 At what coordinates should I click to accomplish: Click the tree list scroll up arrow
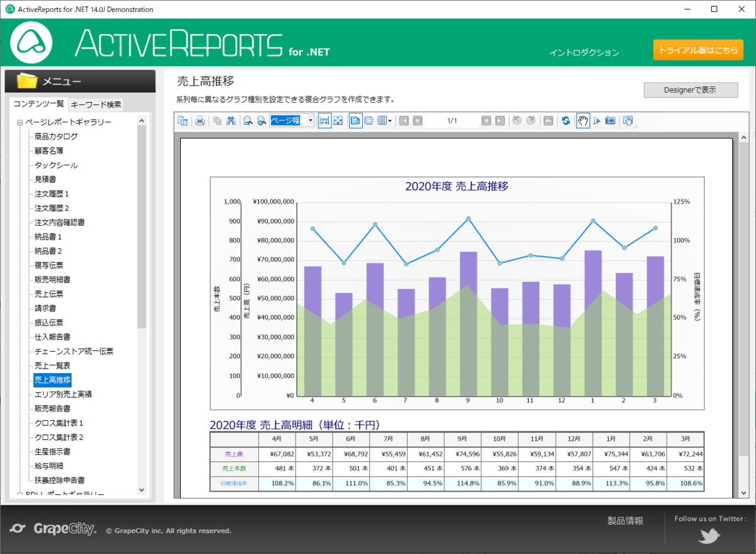(x=141, y=120)
